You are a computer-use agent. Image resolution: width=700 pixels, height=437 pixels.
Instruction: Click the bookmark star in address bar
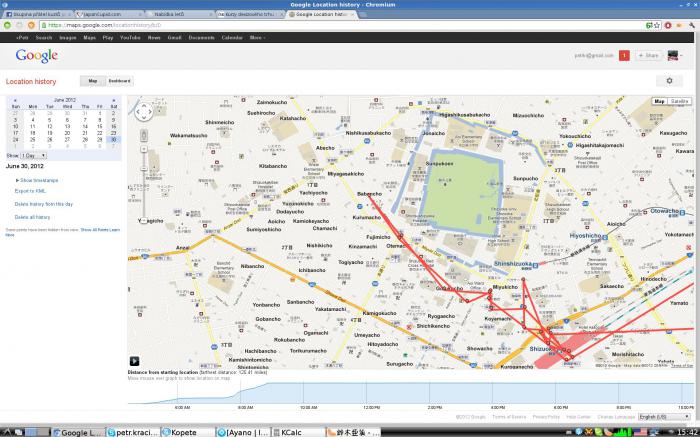pos(657,25)
